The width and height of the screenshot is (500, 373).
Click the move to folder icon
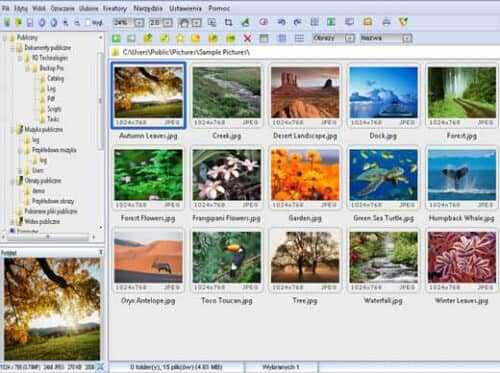pos(231,38)
